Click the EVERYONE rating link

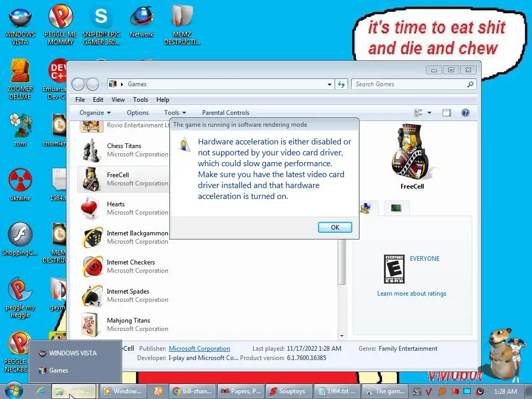[x=424, y=259]
